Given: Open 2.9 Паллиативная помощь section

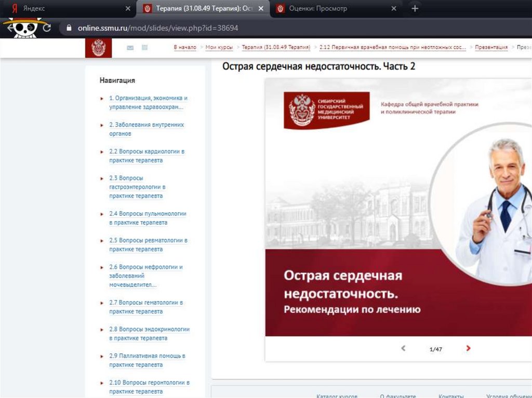Looking at the screenshot, I should (147, 360).
